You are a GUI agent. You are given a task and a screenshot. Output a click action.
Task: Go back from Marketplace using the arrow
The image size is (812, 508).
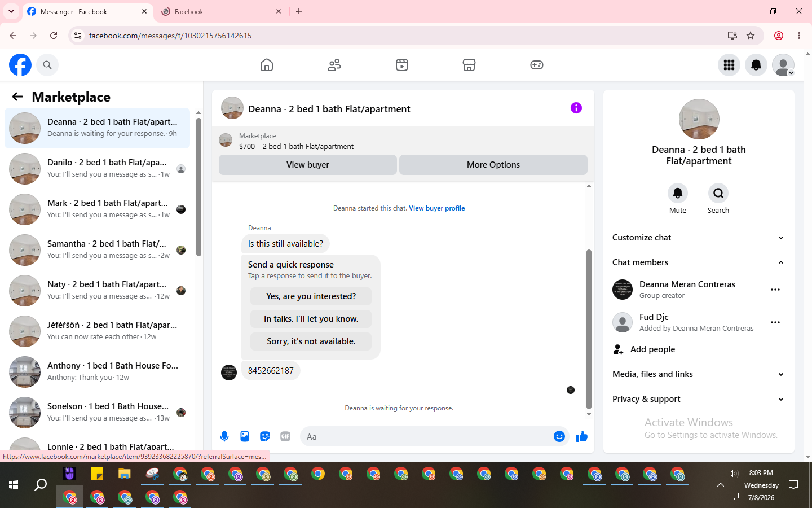17,97
